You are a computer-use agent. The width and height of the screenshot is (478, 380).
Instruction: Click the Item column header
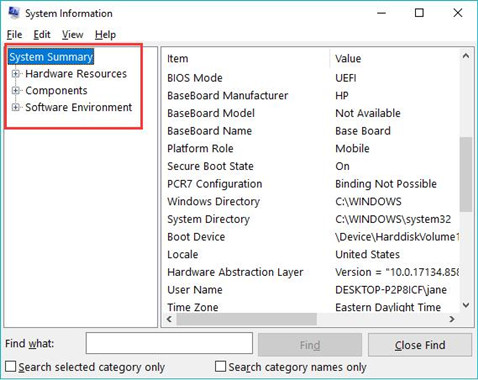[247, 59]
